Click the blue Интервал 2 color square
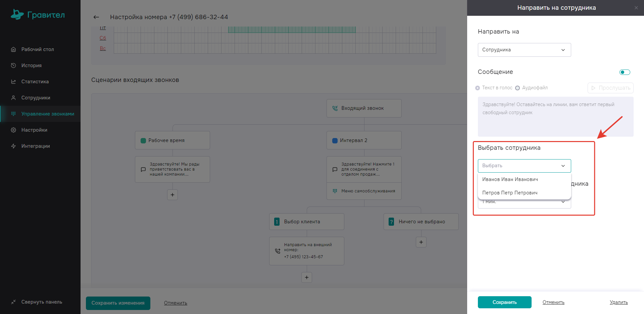This screenshot has width=644, height=314. [x=335, y=141]
